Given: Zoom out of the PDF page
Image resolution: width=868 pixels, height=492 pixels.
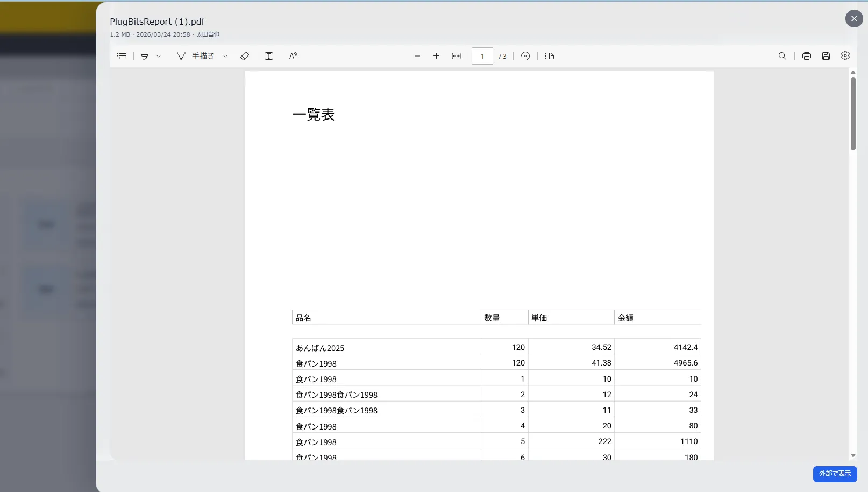Looking at the screenshot, I should pos(417,55).
